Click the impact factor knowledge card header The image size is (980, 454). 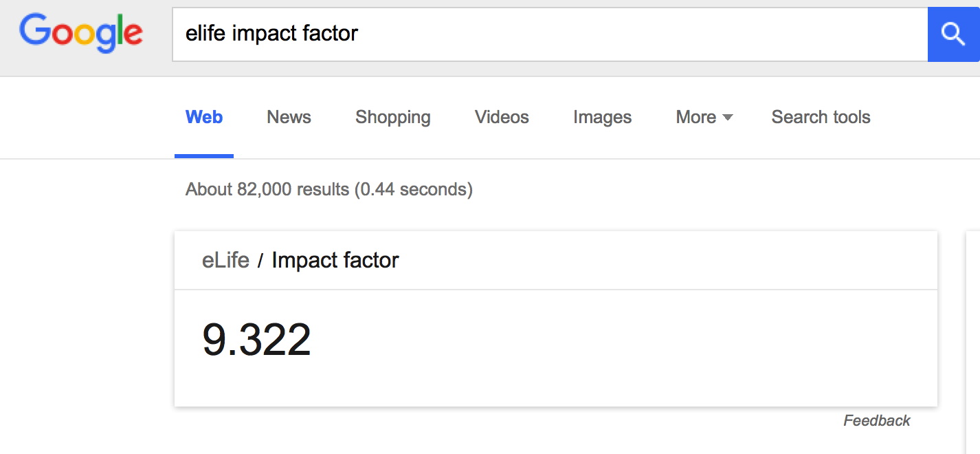[555, 260]
